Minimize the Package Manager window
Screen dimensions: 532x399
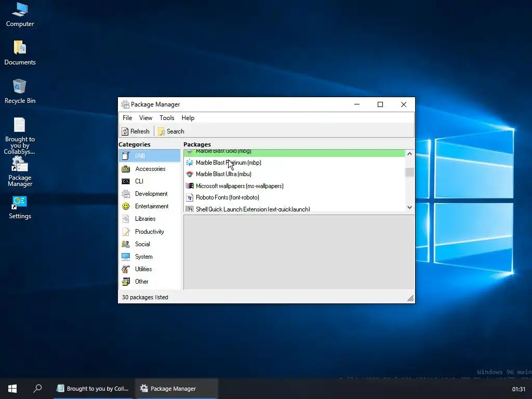(x=356, y=104)
